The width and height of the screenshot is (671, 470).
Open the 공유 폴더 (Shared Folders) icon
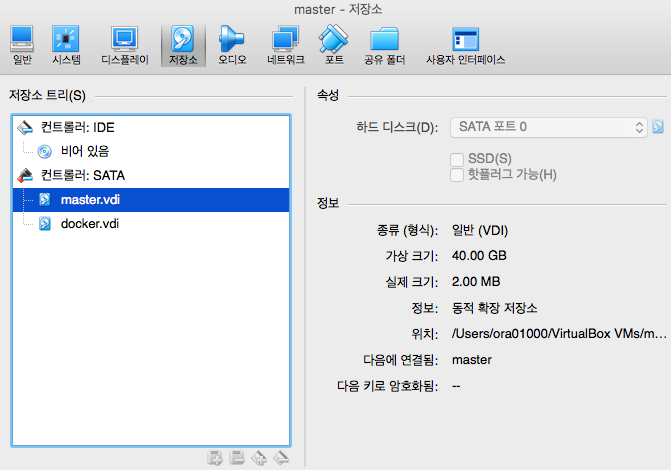point(384,45)
